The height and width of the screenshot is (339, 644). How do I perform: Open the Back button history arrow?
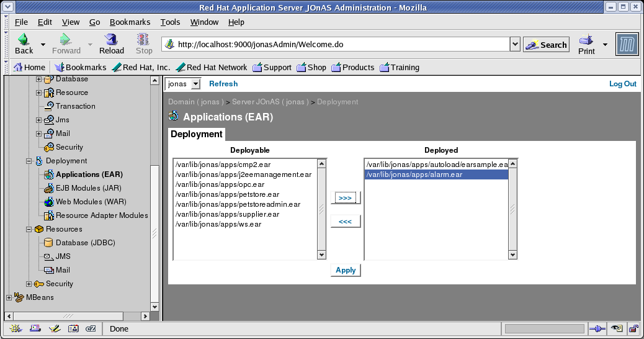(43, 44)
